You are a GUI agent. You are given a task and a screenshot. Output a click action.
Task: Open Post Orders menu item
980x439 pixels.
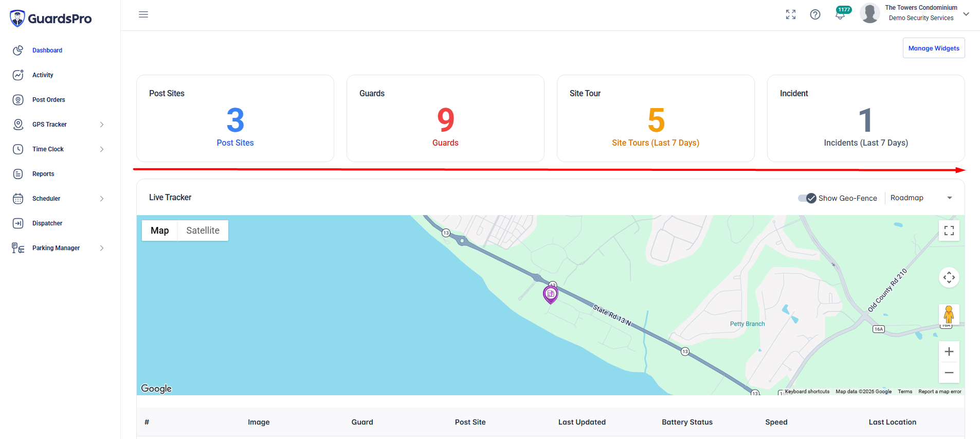coord(49,100)
